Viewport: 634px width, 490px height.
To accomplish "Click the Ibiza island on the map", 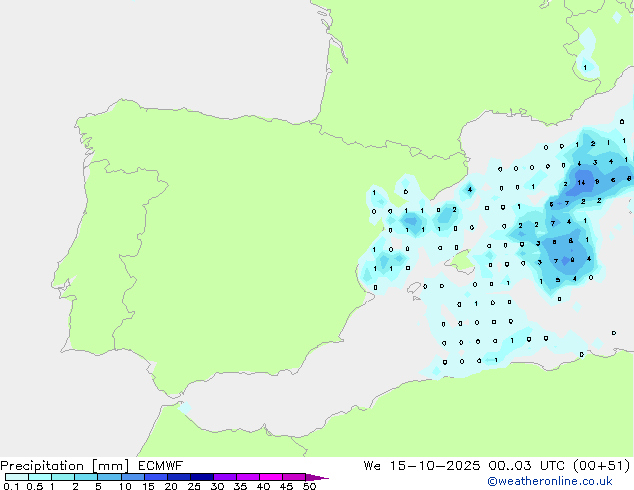I will coord(414,288).
